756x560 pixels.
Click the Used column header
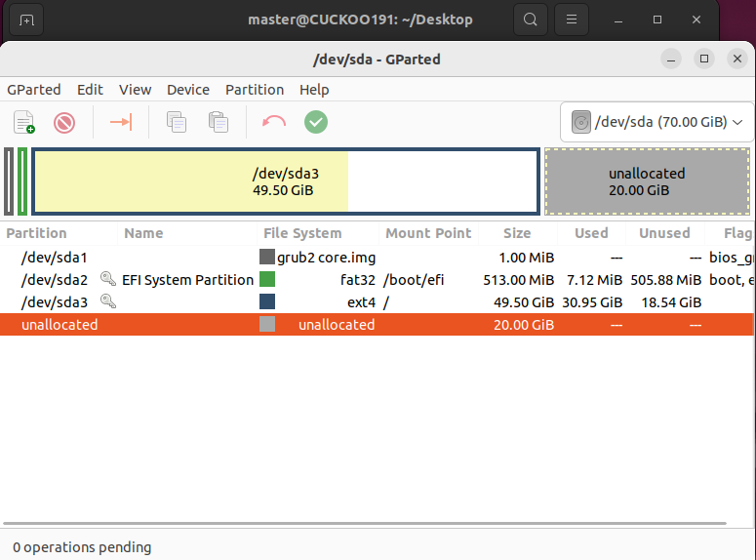click(x=591, y=233)
